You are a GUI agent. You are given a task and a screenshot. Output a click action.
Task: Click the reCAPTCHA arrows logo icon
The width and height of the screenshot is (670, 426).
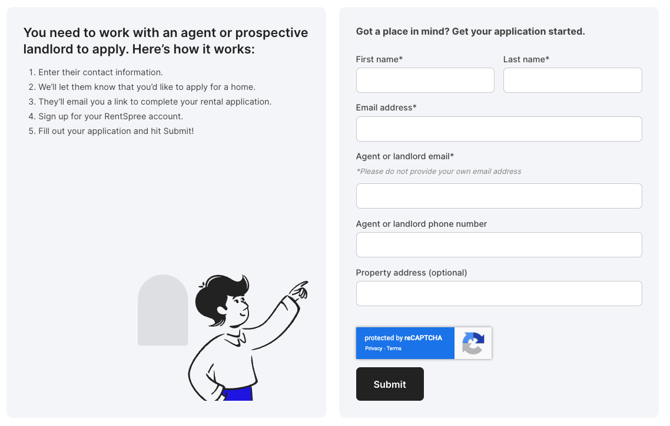473,343
